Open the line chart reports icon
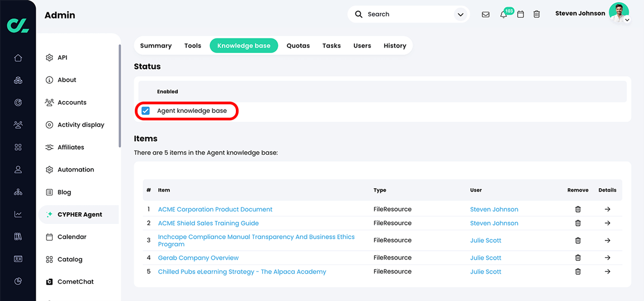 pos(18,214)
